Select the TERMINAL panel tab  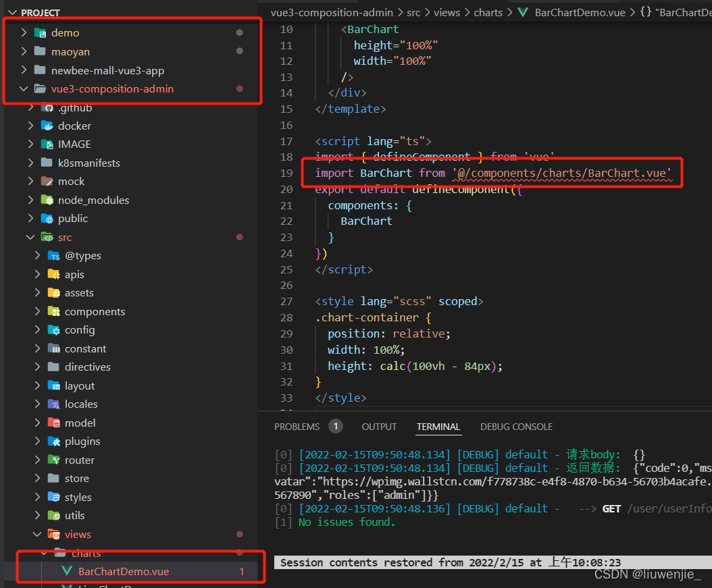click(438, 427)
